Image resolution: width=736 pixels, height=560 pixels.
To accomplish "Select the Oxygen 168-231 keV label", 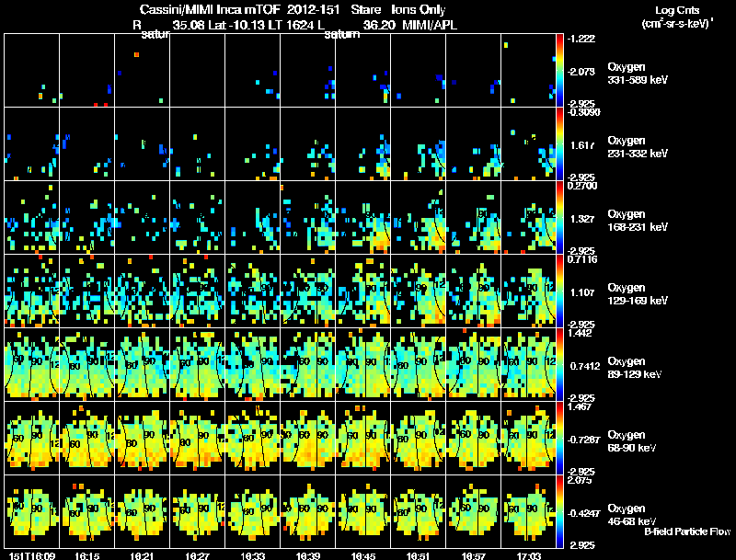I will (x=638, y=221).
